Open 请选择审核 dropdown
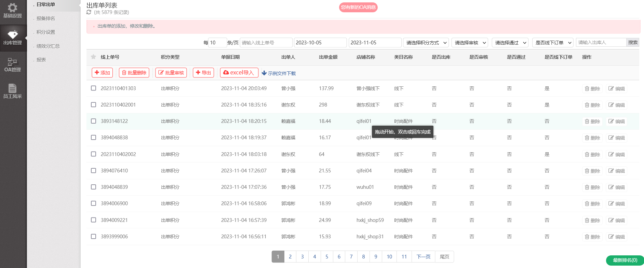Screen dimensions: 644x268 [470, 43]
